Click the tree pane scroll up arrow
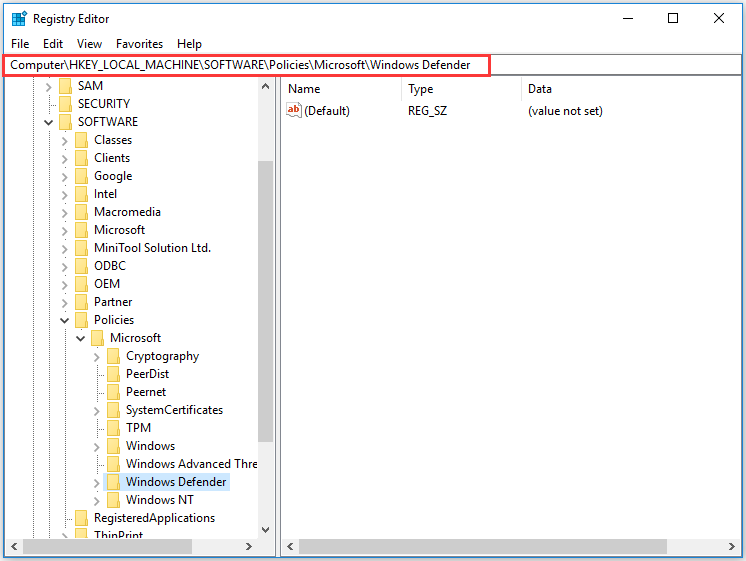This screenshot has height=561, width=746. (265, 86)
